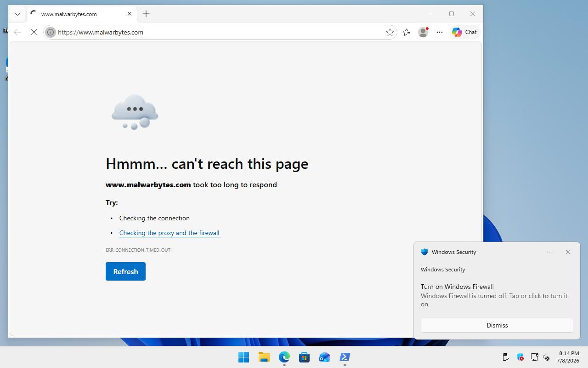Open Outlook from taskbar

(x=324, y=357)
